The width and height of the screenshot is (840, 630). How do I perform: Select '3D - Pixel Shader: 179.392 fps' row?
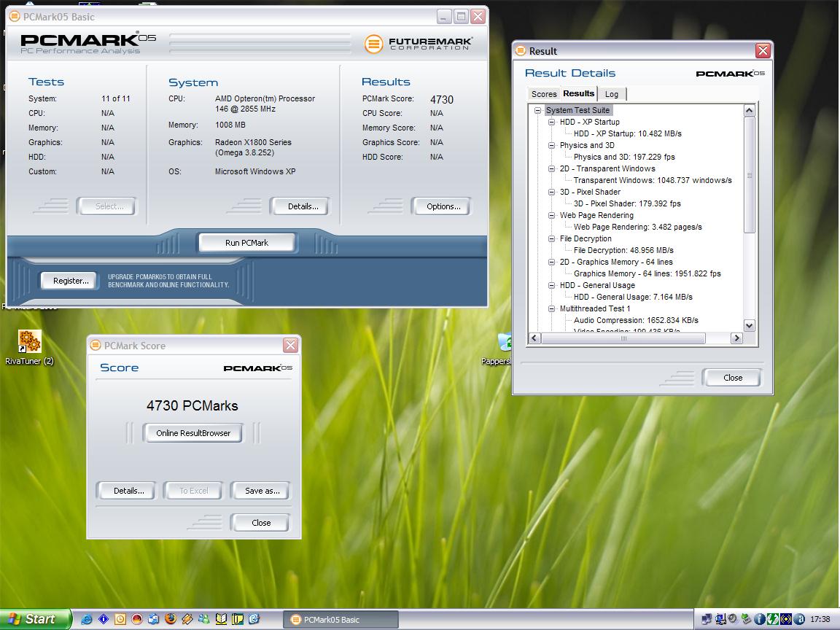(627, 203)
